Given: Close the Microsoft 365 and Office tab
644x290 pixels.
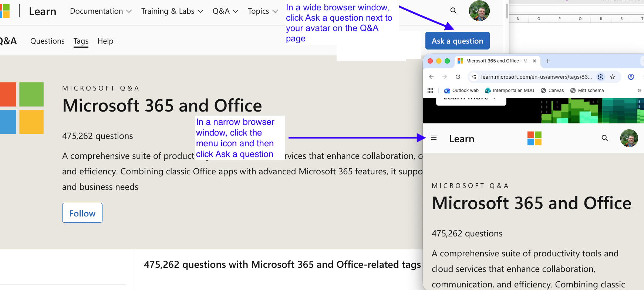Looking at the screenshot, I should coord(535,61).
